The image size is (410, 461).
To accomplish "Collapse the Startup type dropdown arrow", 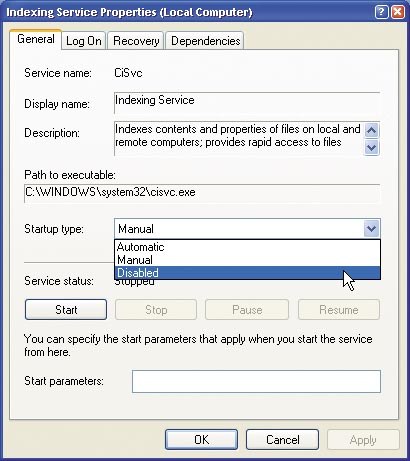I will tap(371, 229).
